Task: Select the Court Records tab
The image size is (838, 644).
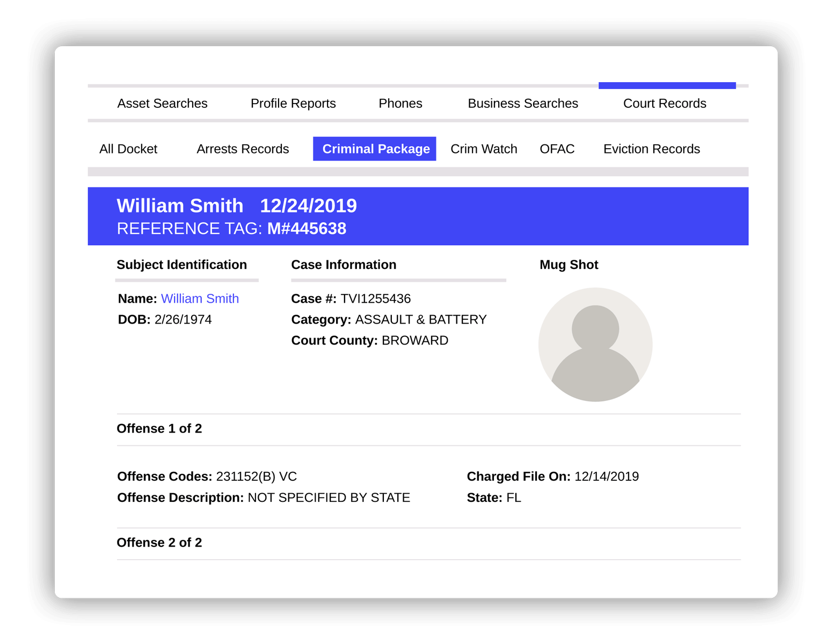Action: click(665, 103)
